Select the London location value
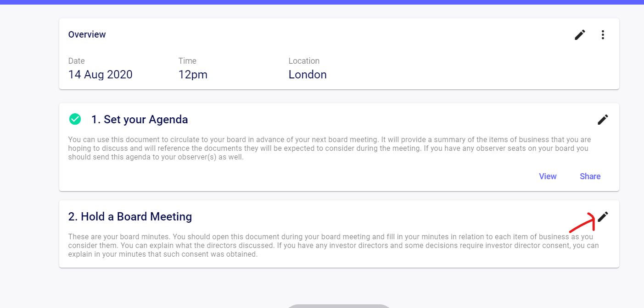The height and width of the screenshot is (308, 644). pos(308,75)
